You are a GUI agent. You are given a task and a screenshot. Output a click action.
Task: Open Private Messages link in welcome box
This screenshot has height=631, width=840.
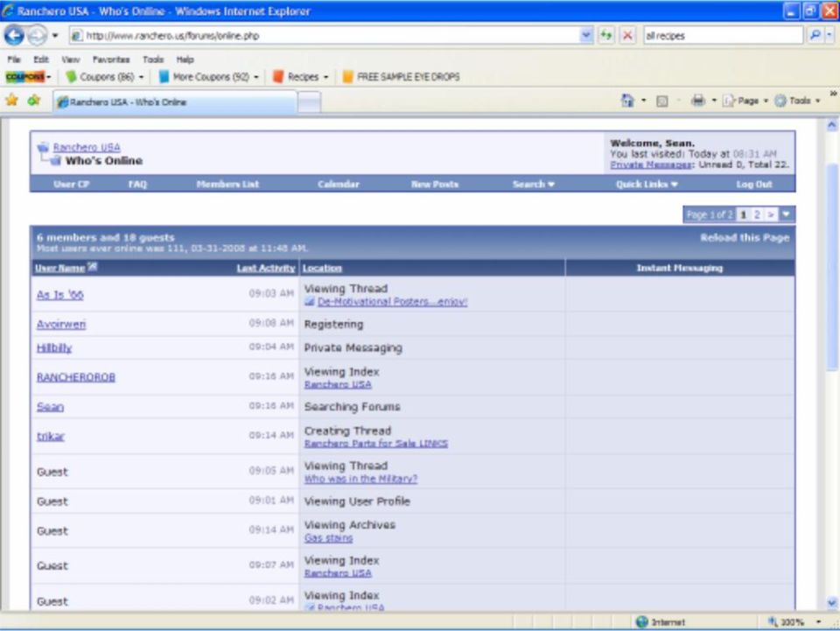click(x=651, y=165)
